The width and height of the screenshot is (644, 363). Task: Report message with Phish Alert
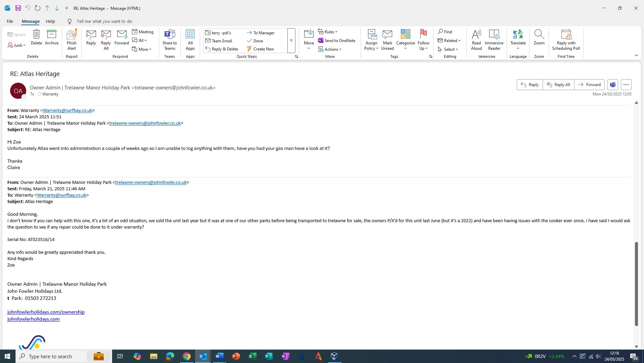click(72, 40)
